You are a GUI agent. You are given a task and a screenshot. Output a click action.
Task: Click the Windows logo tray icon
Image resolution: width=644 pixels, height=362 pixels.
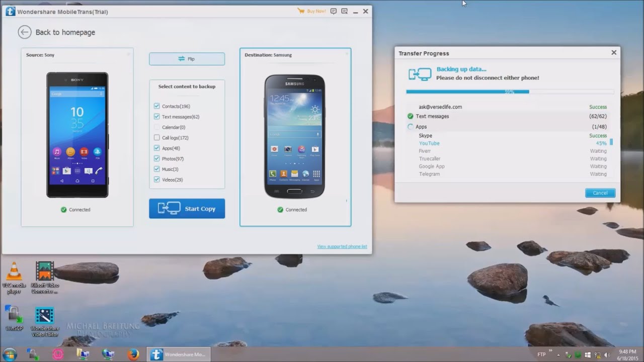coord(588,354)
